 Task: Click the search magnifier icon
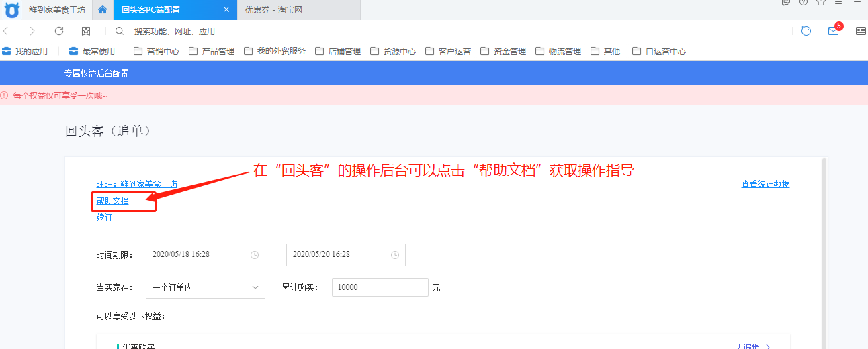pos(120,31)
